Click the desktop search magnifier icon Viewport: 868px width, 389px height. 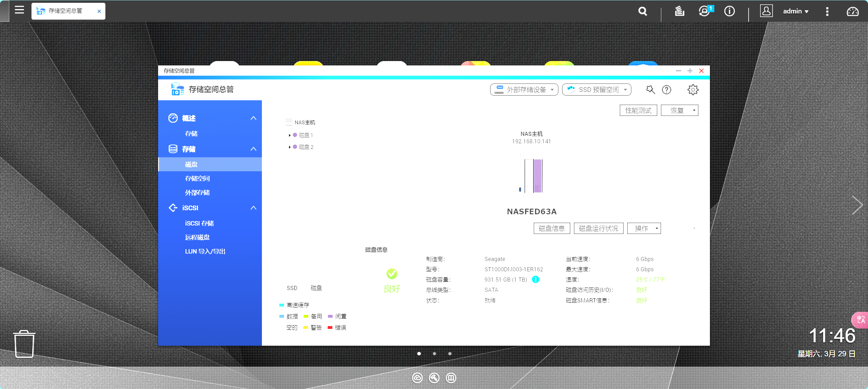(643, 11)
